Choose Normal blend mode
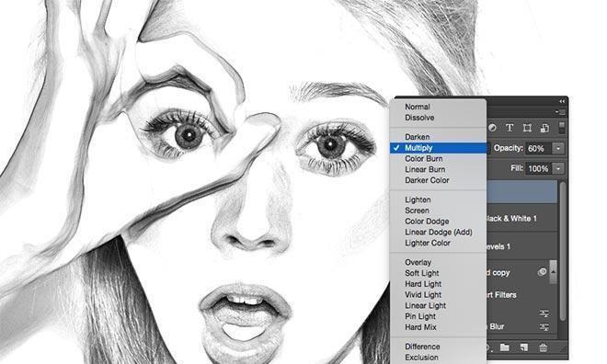Viewport: 607px width, 364px height. 438,107
